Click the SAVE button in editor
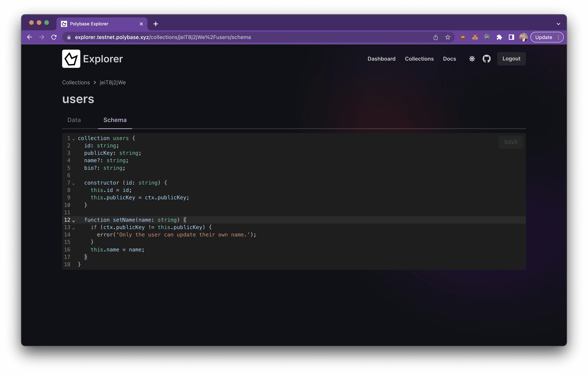This screenshot has width=588, height=374. coord(511,142)
